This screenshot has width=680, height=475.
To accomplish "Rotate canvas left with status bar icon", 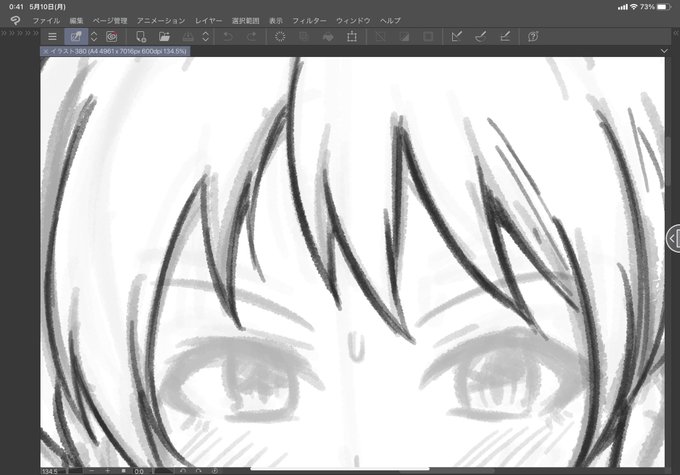I will 183,471.
